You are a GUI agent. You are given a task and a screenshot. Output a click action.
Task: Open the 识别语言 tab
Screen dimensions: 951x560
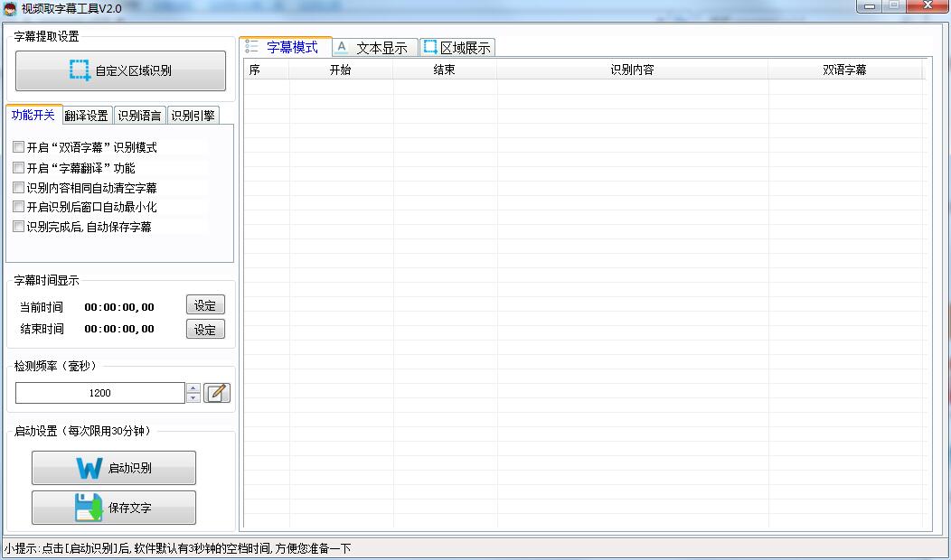[x=139, y=115]
